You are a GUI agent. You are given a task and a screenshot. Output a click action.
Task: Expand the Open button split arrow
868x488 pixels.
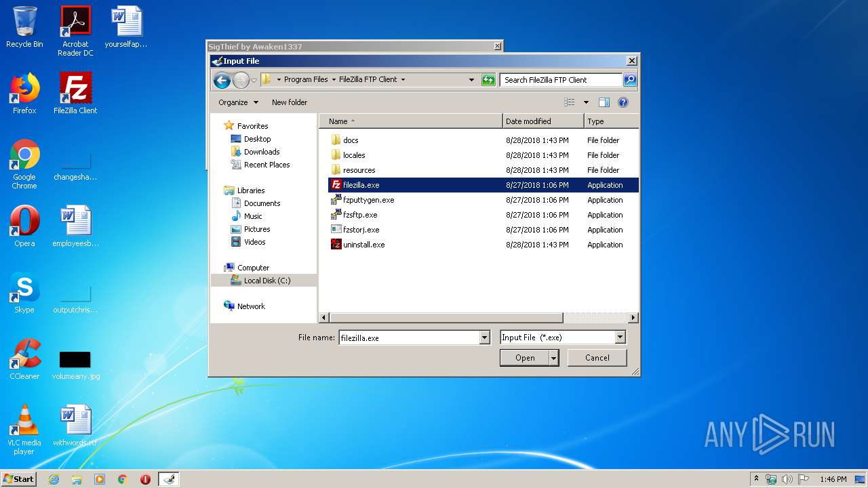[x=553, y=358]
